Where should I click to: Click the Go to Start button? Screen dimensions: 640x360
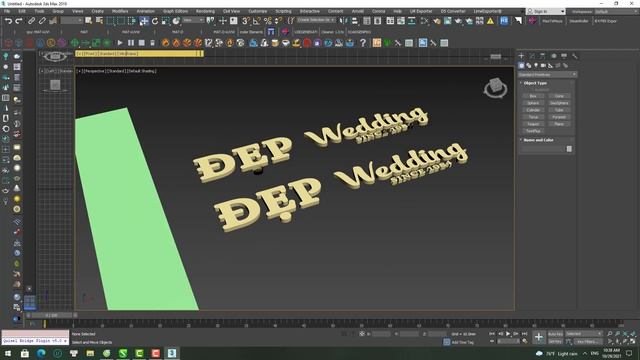click(492, 334)
